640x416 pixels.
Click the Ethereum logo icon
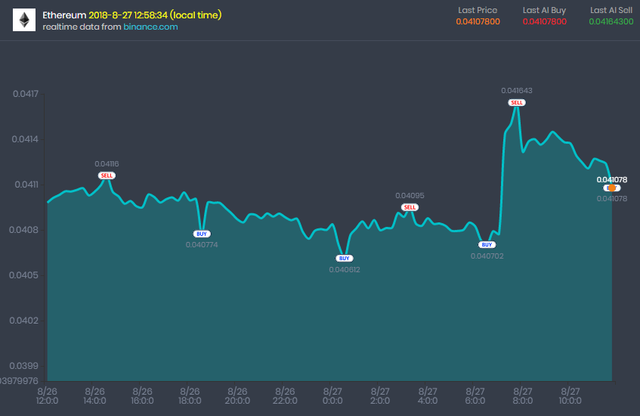click(x=24, y=20)
